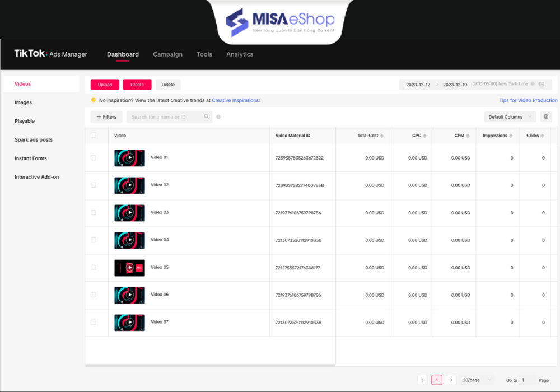Click the Video 07 thumbnail
The height and width of the screenshot is (392, 560).
point(130,323)
